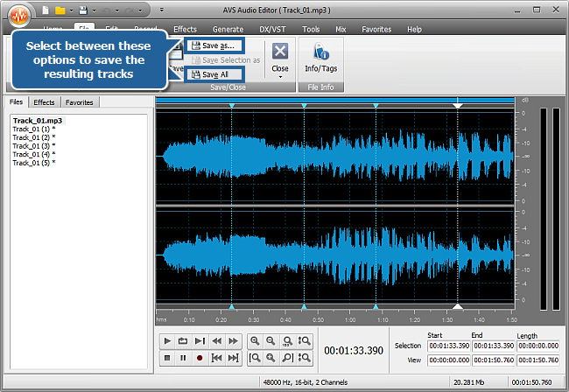The image size is (569, 392).
Task: Open Customize Quick Access Toolbar dropdown
Action: tap(162, 10)
